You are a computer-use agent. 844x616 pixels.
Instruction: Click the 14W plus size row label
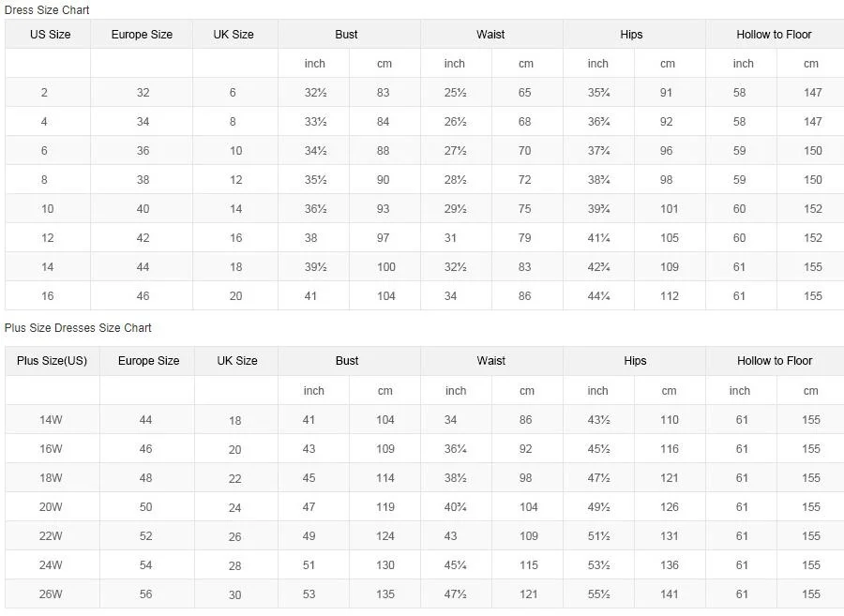(x=51, y=420)
